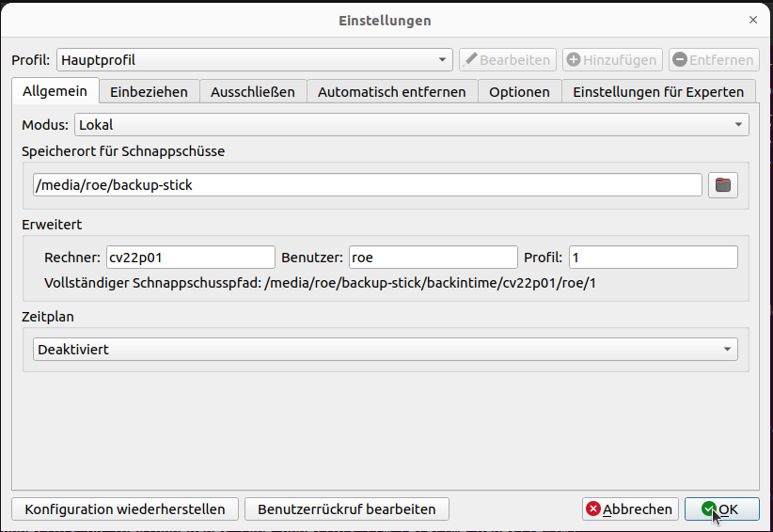Viewport: 773px width, 532px height.
Task: Switch to the Einbeziehen tab
Action: (x=149, y=91)
